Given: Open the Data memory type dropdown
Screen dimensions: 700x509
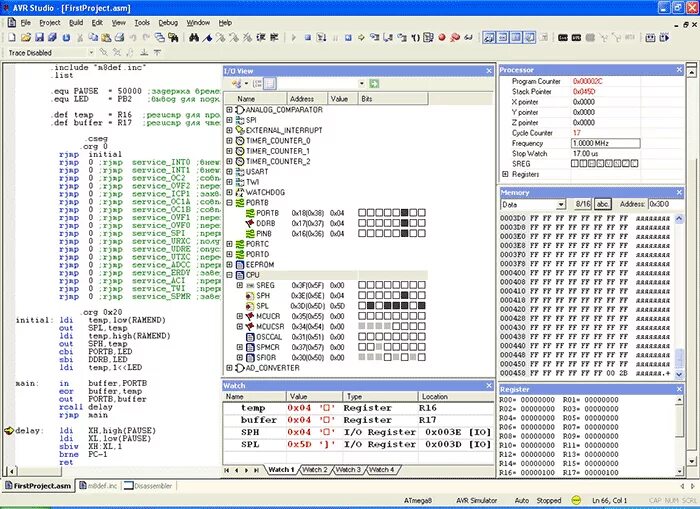Looking at the screenshot, I should click(x=561, y=204).
